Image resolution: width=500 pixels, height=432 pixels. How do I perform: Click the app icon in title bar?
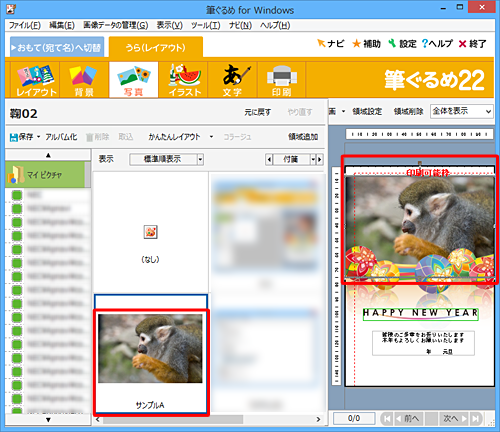pyautogui.click(x=11, y=9)
